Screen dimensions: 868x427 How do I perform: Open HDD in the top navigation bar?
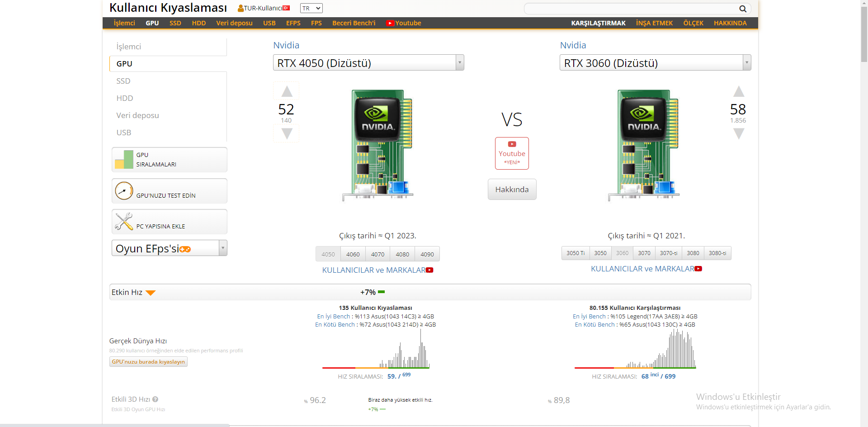coord(199,23)
